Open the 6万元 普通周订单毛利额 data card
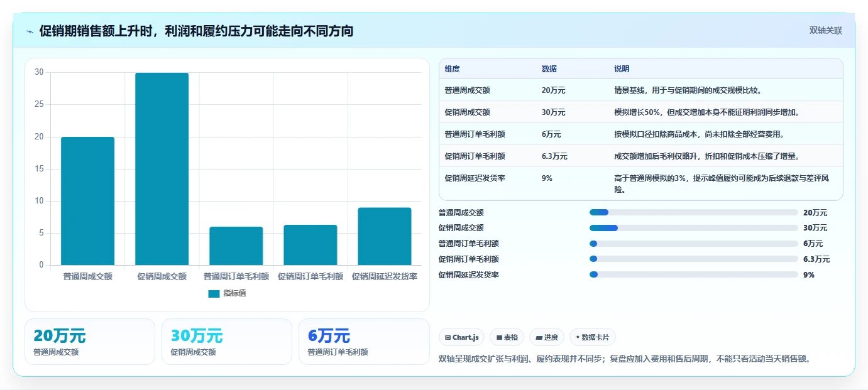The image size is (868, 390). pyautogui.click(x=364, y=342)
